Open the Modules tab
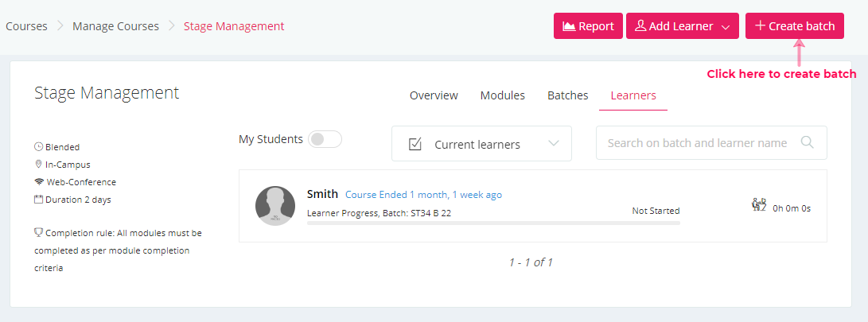Viewport: 868px width, 322px height. (503, 95)
